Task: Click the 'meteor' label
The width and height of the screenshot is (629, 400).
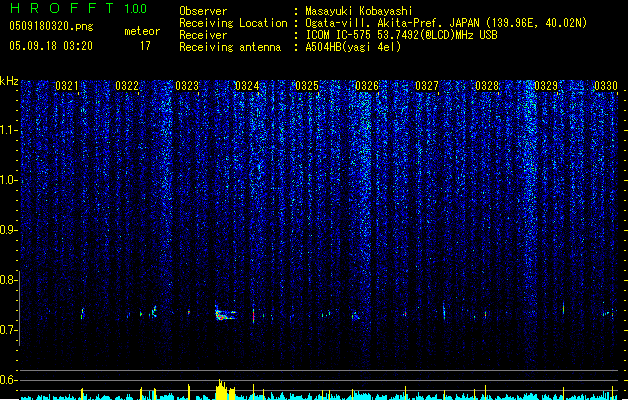Action: (142, 31)
